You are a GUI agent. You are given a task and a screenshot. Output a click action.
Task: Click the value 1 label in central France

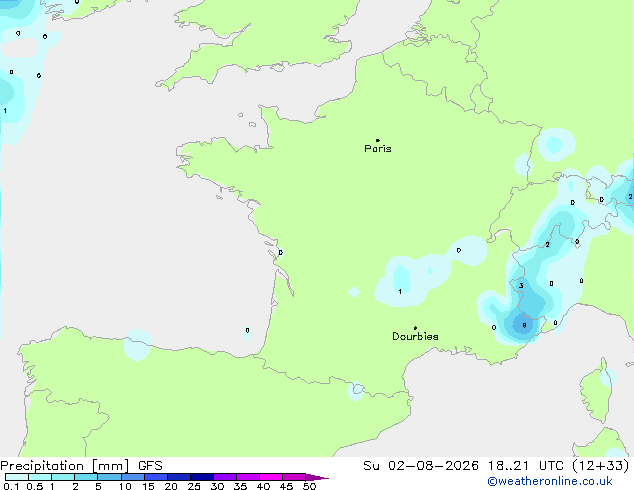pos(400,291)
